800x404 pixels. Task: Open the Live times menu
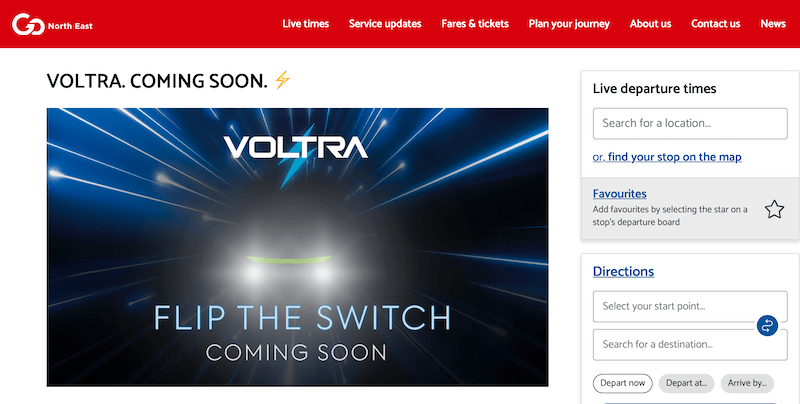pos(306,24)
